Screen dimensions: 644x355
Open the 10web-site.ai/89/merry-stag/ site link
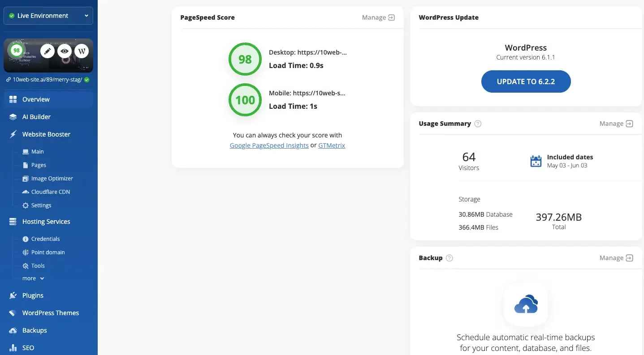click(47, 80)
